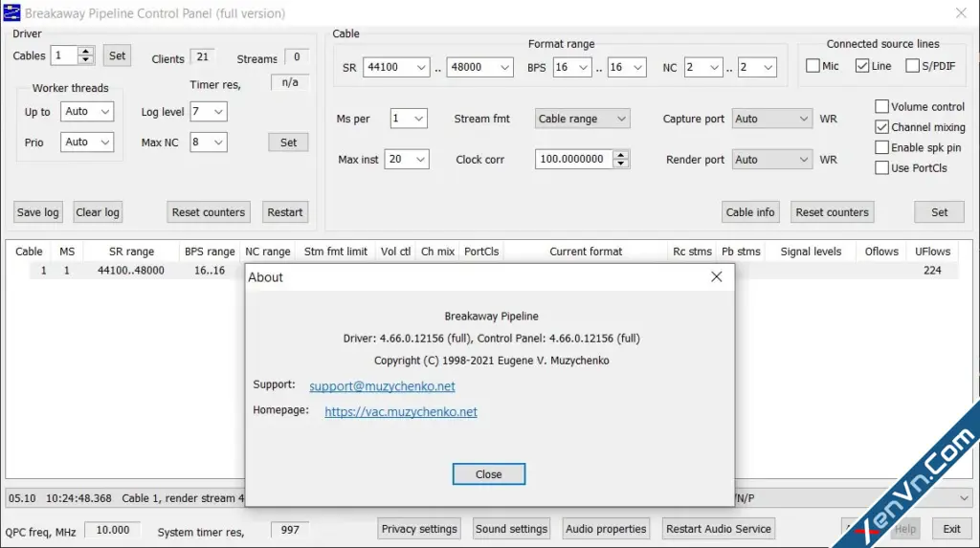Click the Save log button
The width and height of the screenshot is (980, 548).
[37, 212]
